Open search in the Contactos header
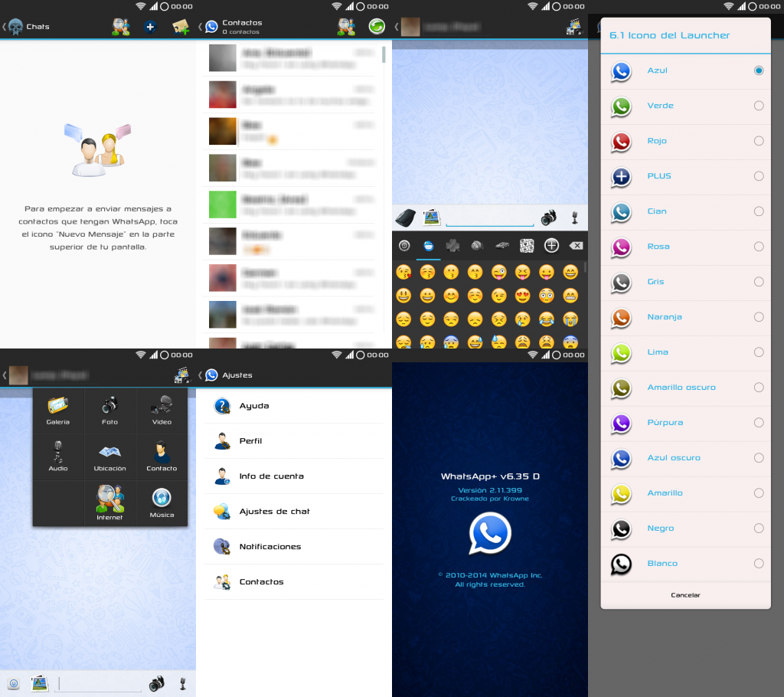Screen dimensions: 784x697 tap(346, 27)
